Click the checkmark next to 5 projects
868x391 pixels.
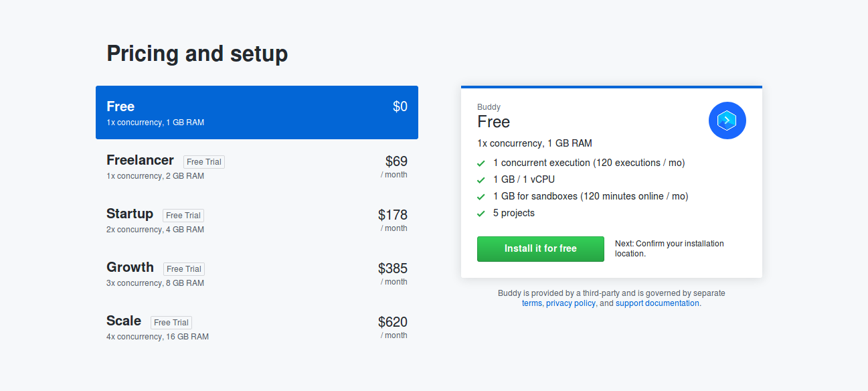pyautogui.click(x=481, y=214)
